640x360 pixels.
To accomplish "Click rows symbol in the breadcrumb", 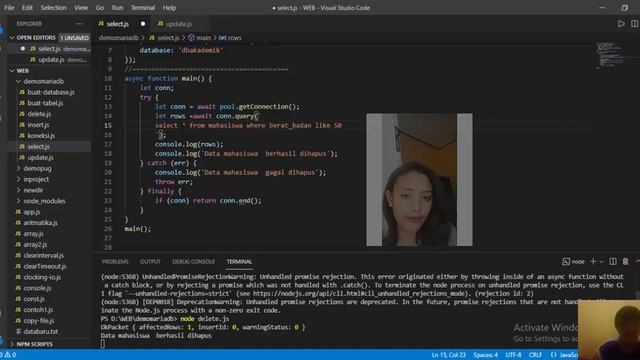I will click(x=230, y=38).
